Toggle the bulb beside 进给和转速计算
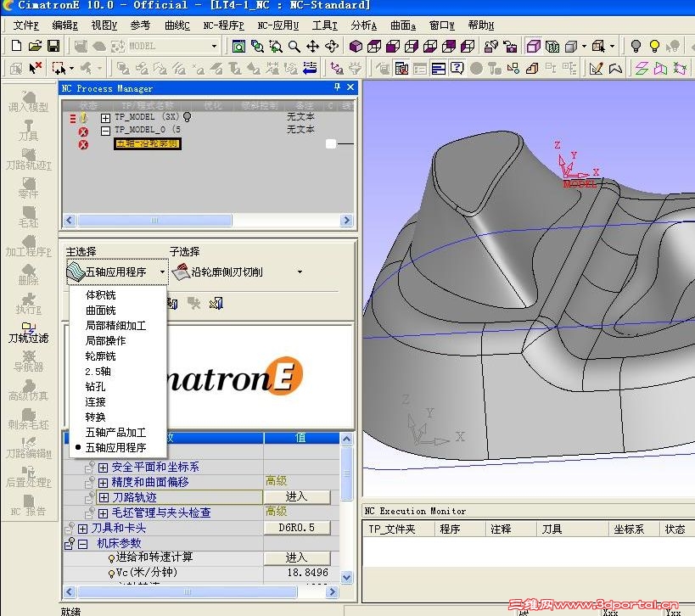The image size is (695, 616). pyautogui.click(x=112, y=558)
